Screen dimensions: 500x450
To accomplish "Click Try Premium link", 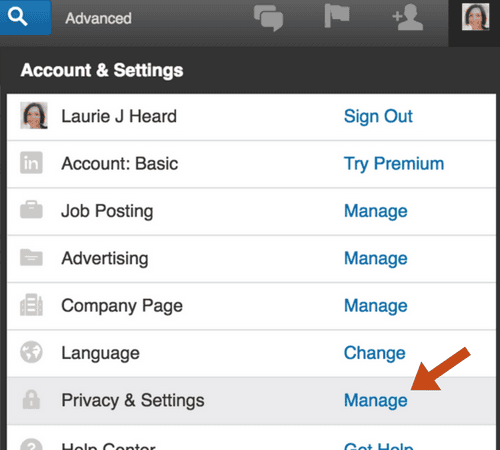I will [394, 164].
